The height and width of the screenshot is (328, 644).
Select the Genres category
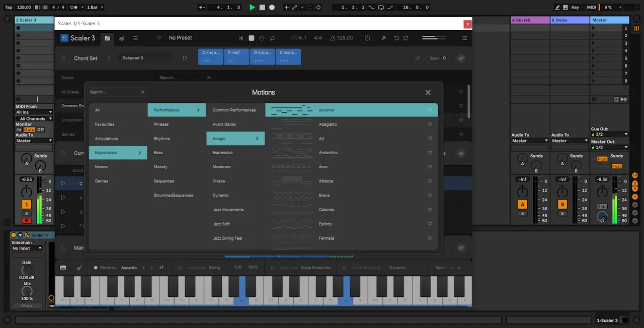point(118,181)
